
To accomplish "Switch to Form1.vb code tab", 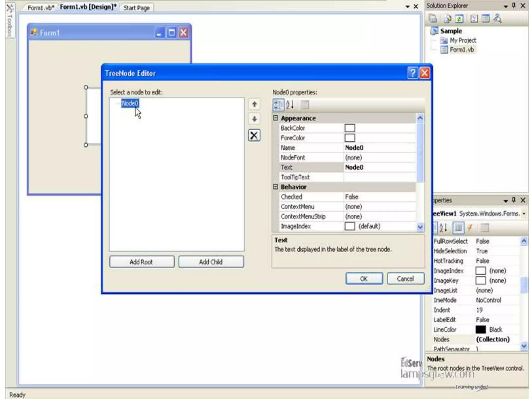I will click(41, 8).
